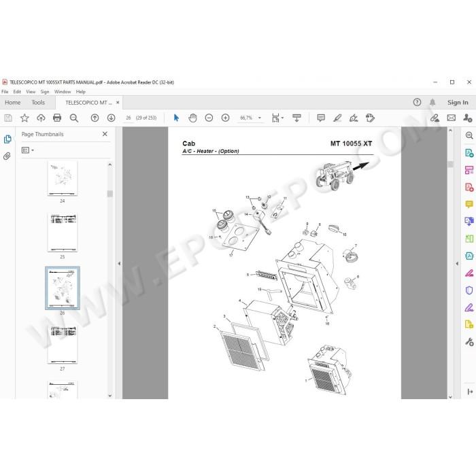Viewport: 476px width, 476px height.
Task: Open Create PDF in right pane
Action: 469,187
